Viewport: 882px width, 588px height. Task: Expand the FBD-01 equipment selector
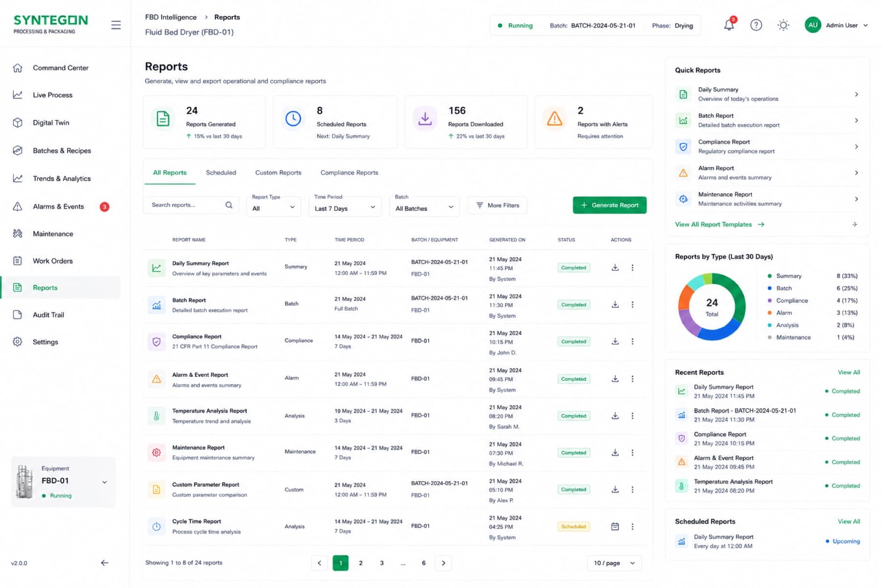[63, 482]
